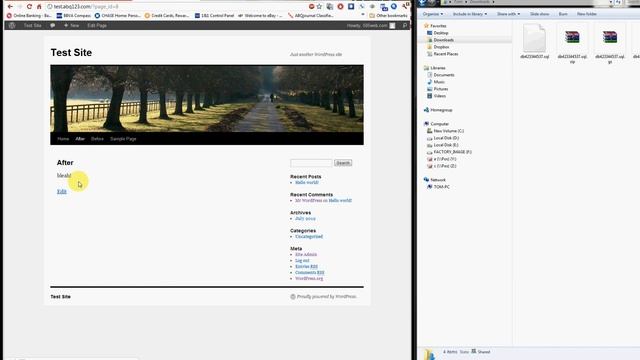Open the BBVA Compass bookmark
This screenshot has height=360, width=640.
click(x=73, y=16)
